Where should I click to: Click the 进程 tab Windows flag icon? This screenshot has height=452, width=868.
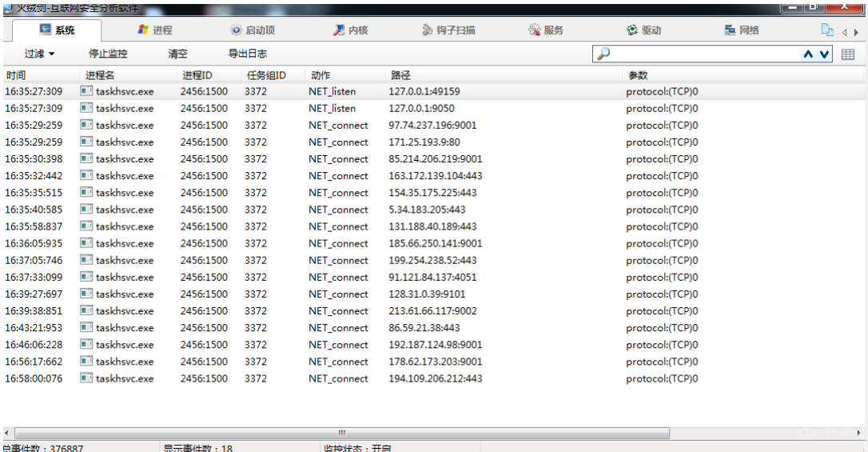point(143,30)
